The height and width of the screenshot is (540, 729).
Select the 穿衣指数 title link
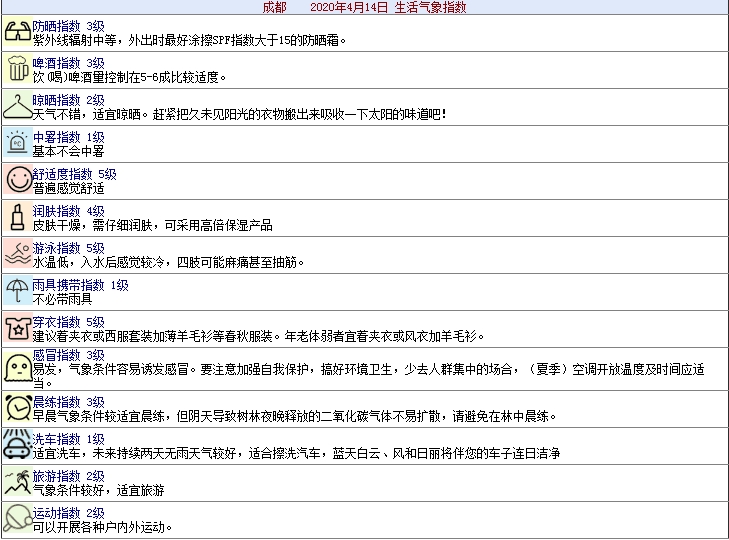point(56,322)
